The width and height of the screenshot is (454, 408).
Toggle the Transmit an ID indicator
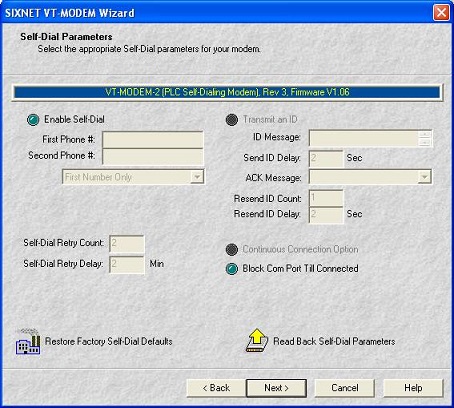(x=232, y=120)
